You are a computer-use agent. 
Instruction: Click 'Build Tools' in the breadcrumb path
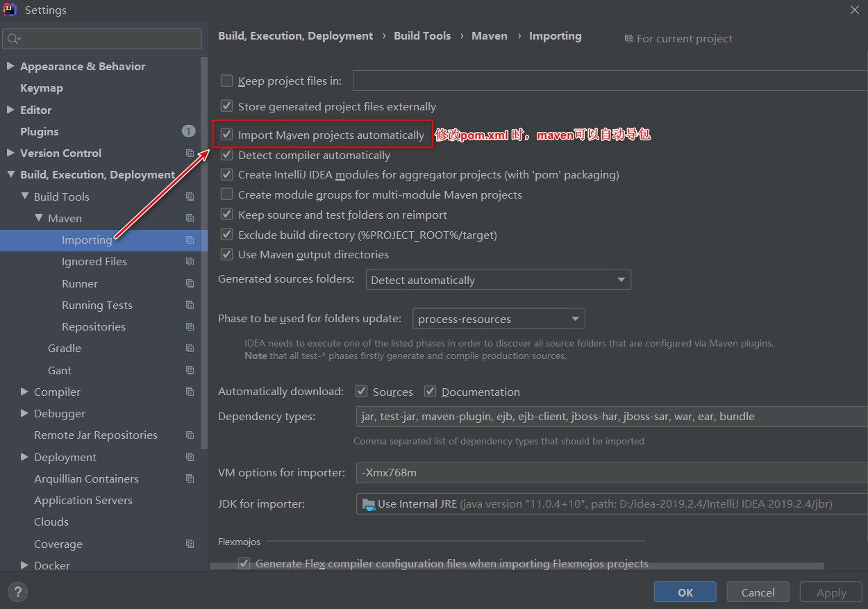click(x=422, y=36)
